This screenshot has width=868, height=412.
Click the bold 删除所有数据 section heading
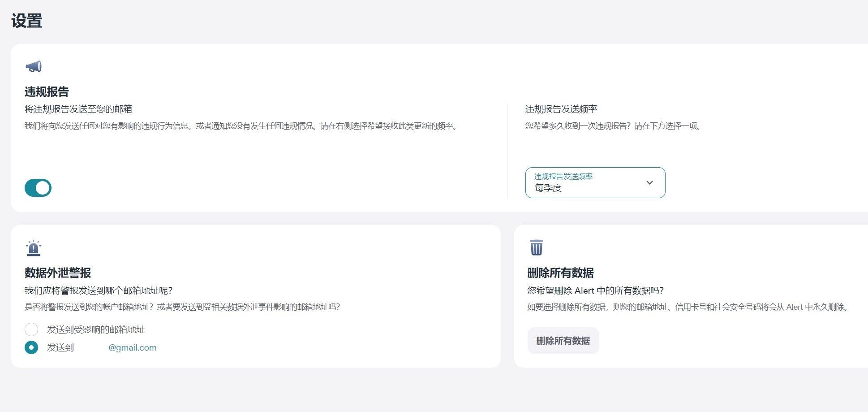[560, 273]
